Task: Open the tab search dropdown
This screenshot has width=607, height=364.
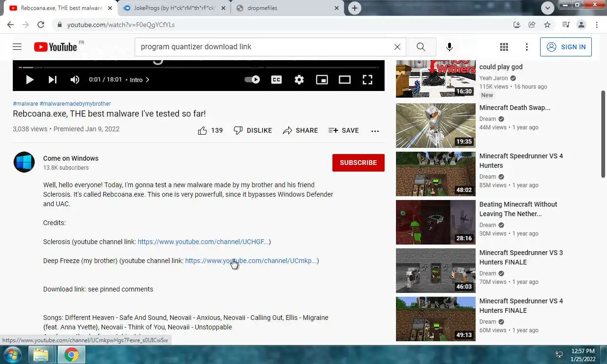Action: pos(547,8)
